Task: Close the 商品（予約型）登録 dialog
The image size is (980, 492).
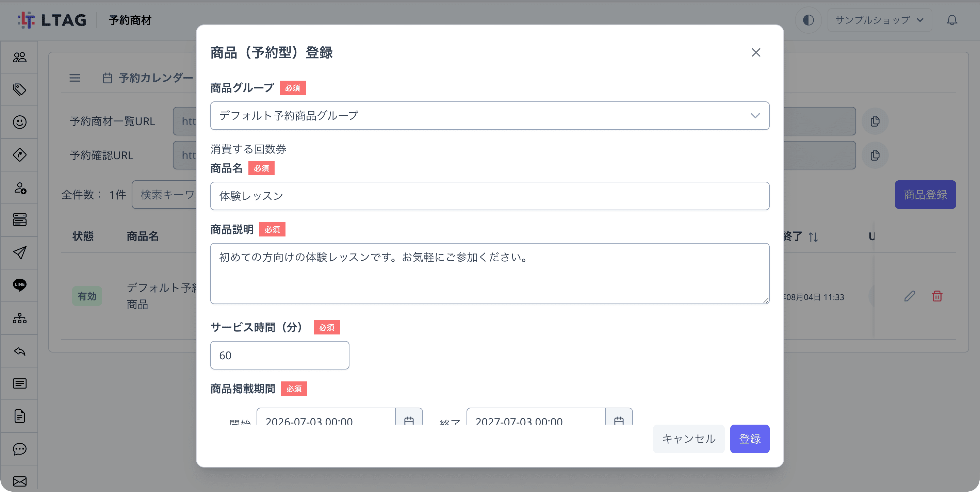Action: (755, 52)
